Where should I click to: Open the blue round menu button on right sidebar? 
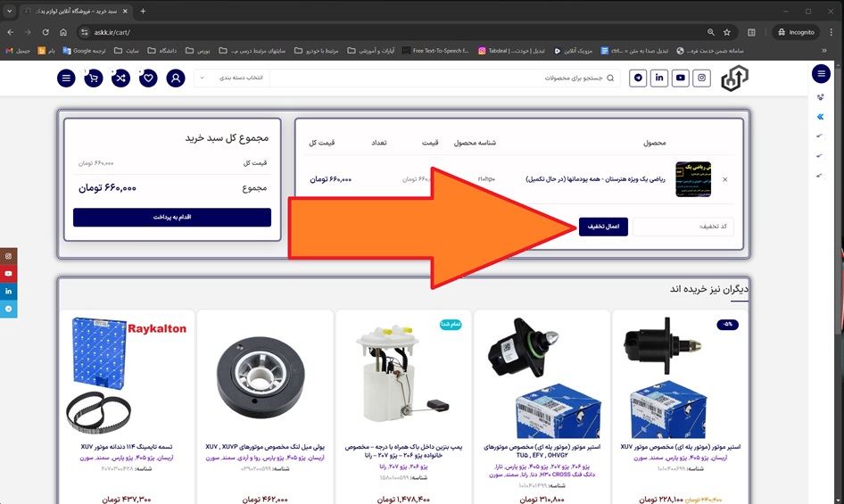coord(821,74)
